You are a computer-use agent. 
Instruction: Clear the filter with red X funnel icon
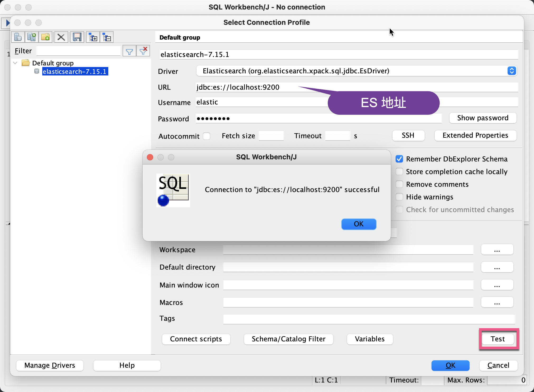(143, 51)
